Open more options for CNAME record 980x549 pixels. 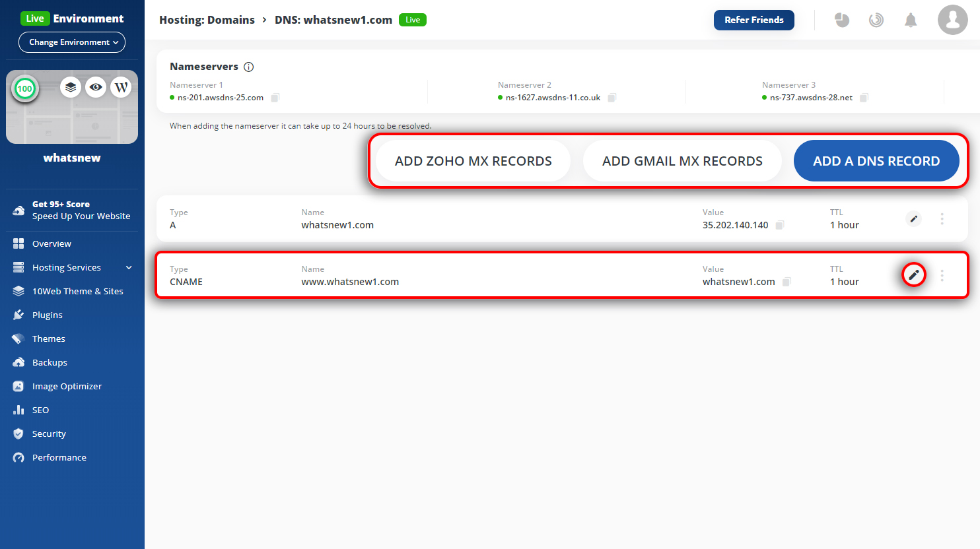click(x=942, y=275)
